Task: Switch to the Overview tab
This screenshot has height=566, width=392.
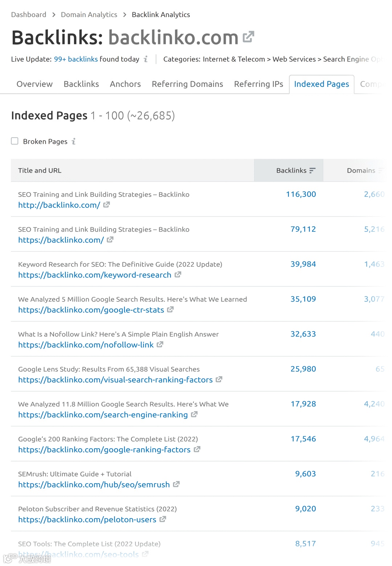Action: tap(34, 84)
